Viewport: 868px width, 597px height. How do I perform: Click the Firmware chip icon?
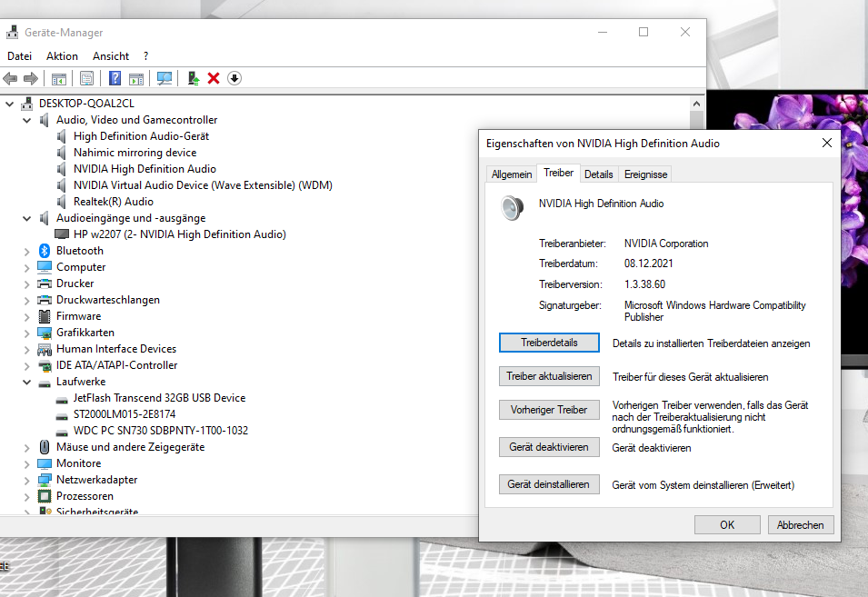click(45, 316)
